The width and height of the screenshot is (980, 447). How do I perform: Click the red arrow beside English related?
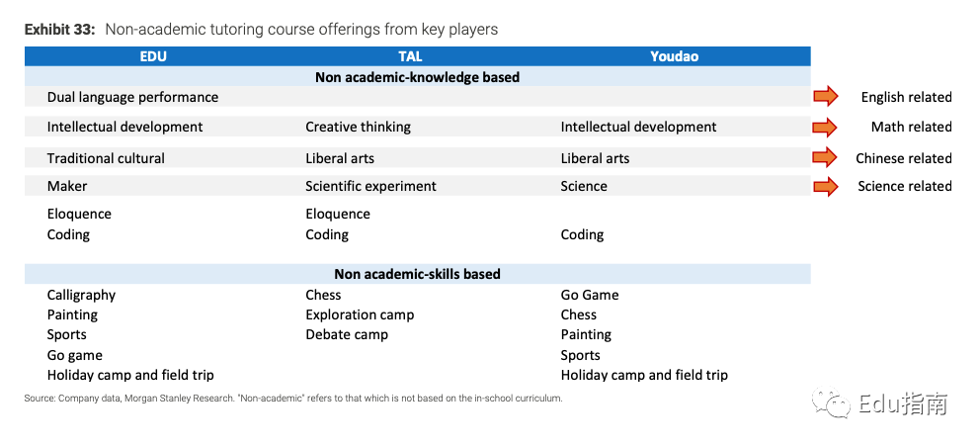(x=825, y=96)
